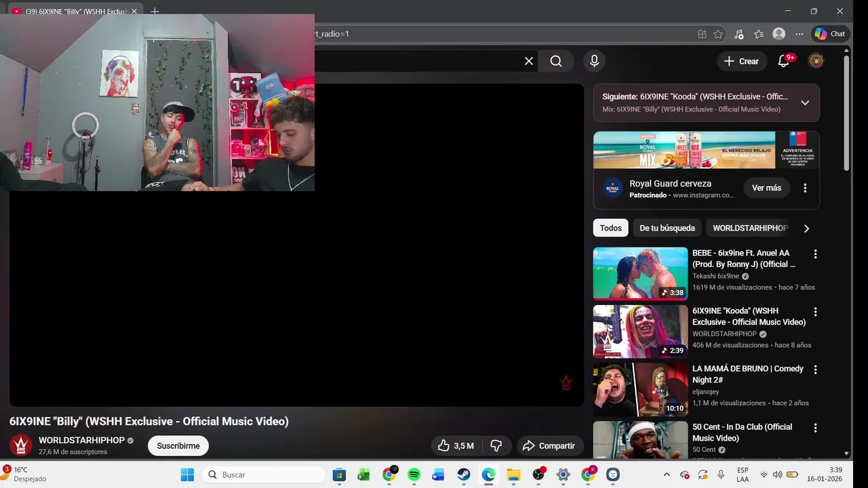Open the YouTube account avatar menu
This screenshot has height=488, width=868.
pos(816,61)
